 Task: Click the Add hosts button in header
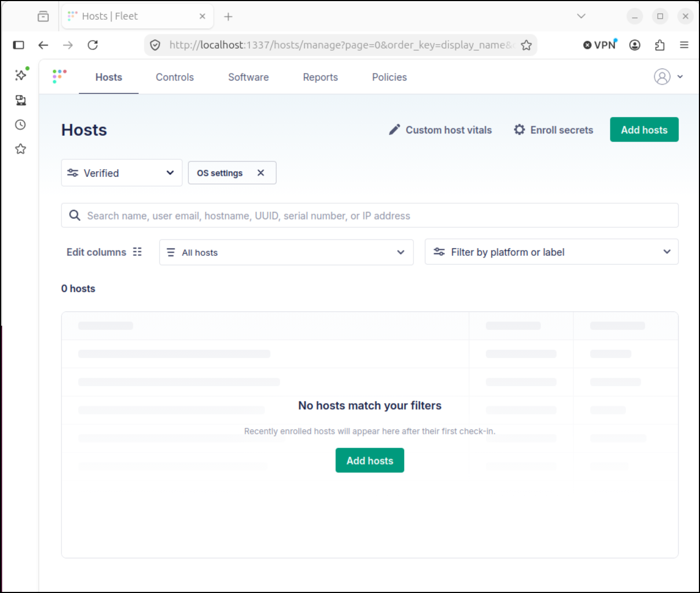click(644, 130)
